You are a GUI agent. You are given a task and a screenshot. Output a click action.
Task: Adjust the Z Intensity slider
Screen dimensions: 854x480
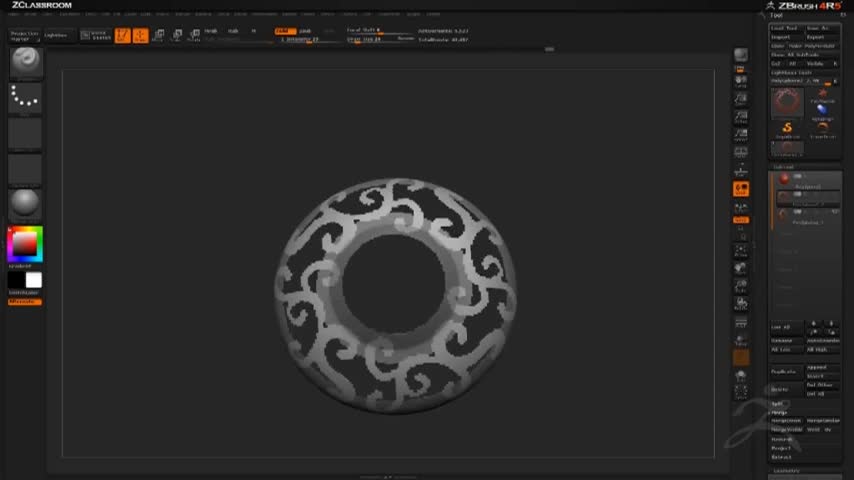pos(308,40)
